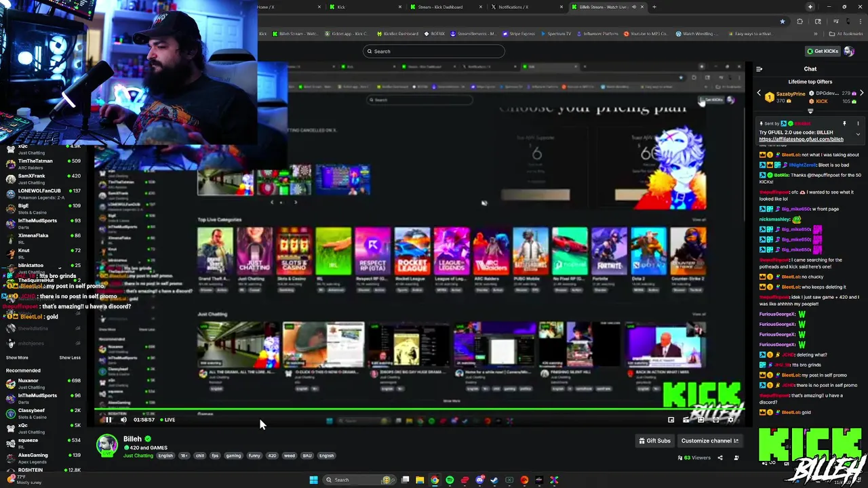The height and width of the screenshot is (488, 868).
Task: Open the profile avatar menu
Action: click(849, 51)
